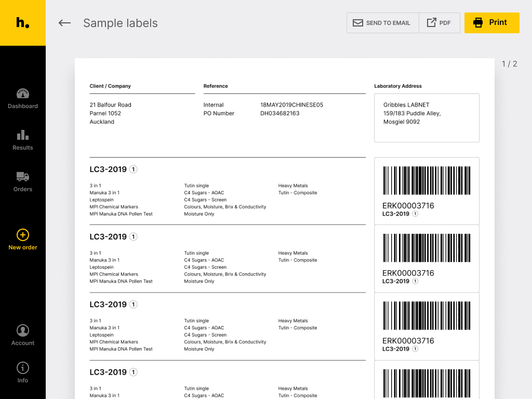Select the Info menu label
532x399 pixels.
23,380
